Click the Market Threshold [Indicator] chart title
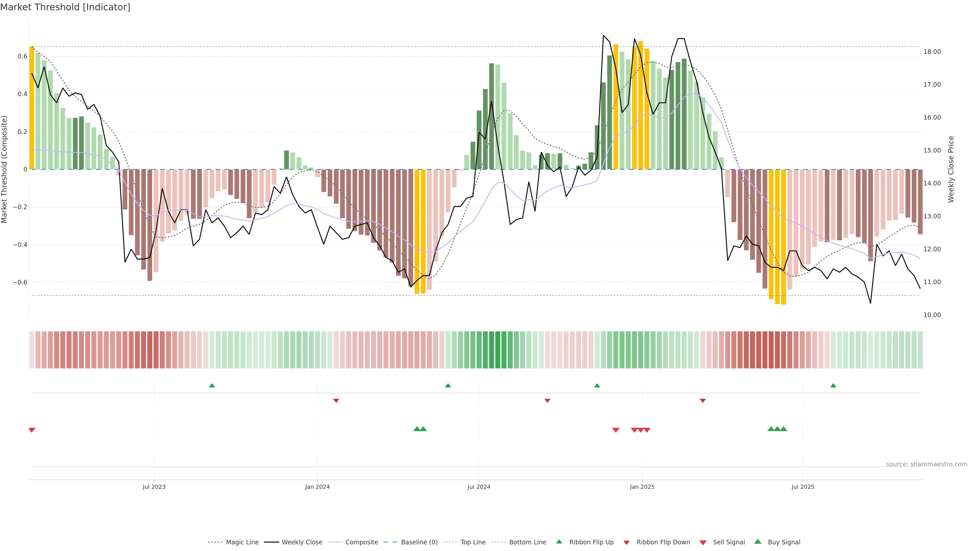This screenshot has height=551, width=980. tap(65, 7)
